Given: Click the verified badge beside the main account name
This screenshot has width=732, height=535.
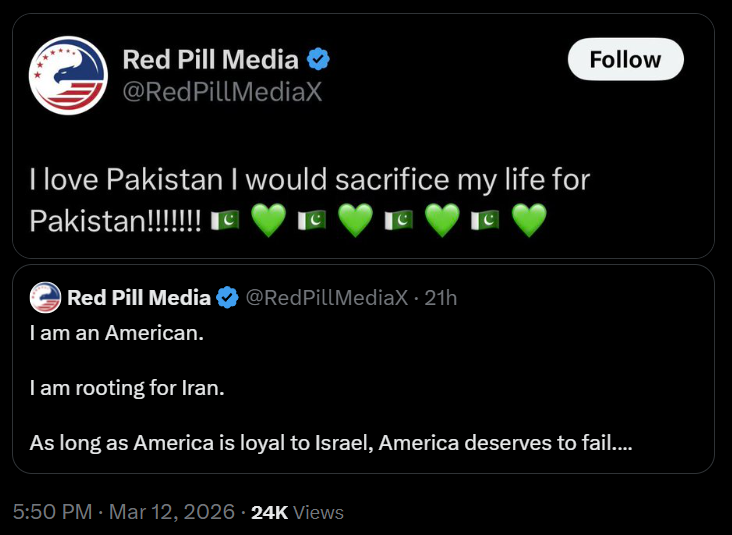Looking at the screenshot, I should point(318,59).
